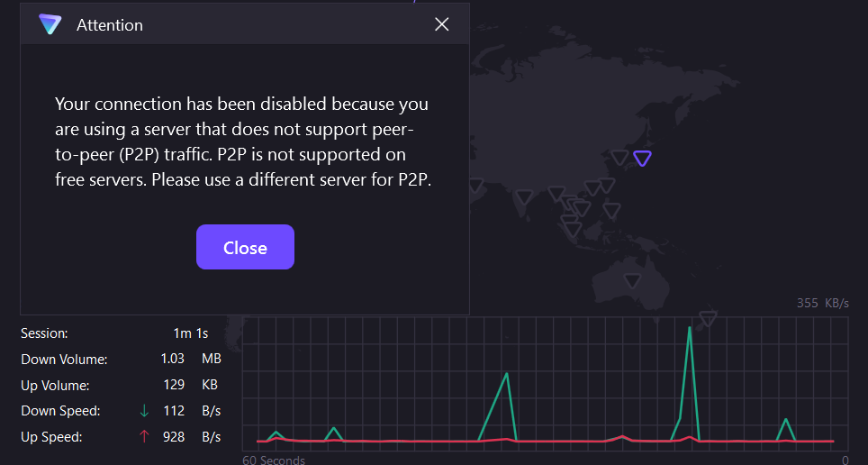Click the red Up Speed arrow
The width and height of the screenshot is (868, 465).
click(x=144, y=437)
